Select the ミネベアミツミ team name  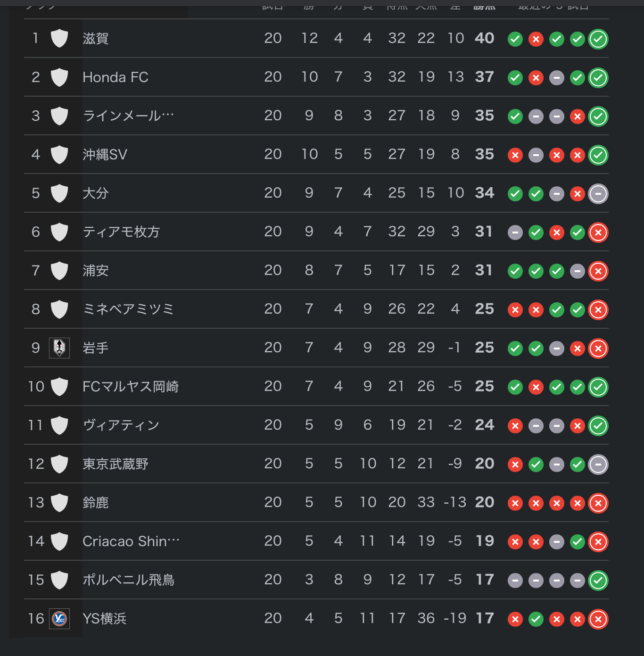(x=128, y=309)
